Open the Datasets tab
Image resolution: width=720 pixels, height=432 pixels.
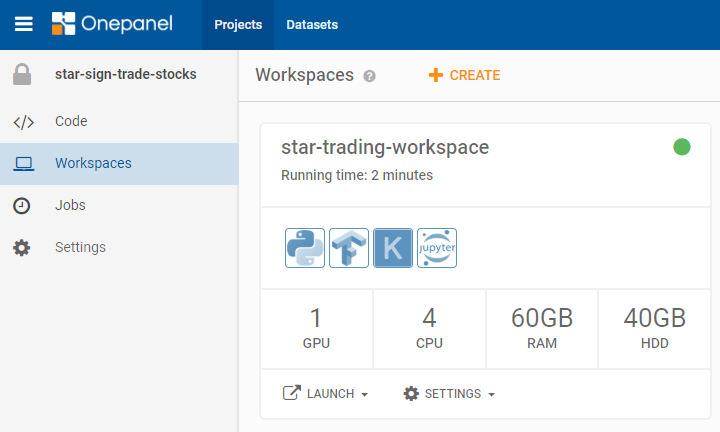coord(312,25)
